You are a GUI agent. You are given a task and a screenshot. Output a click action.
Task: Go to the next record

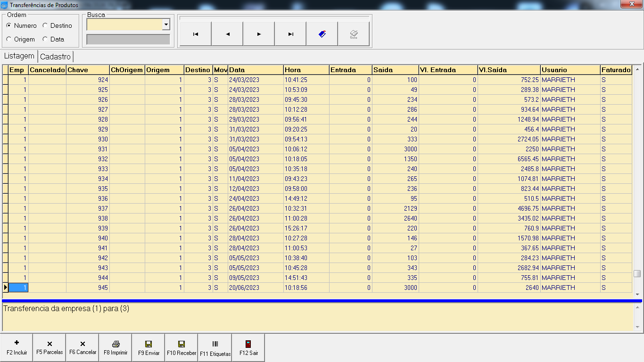(259, 34)
